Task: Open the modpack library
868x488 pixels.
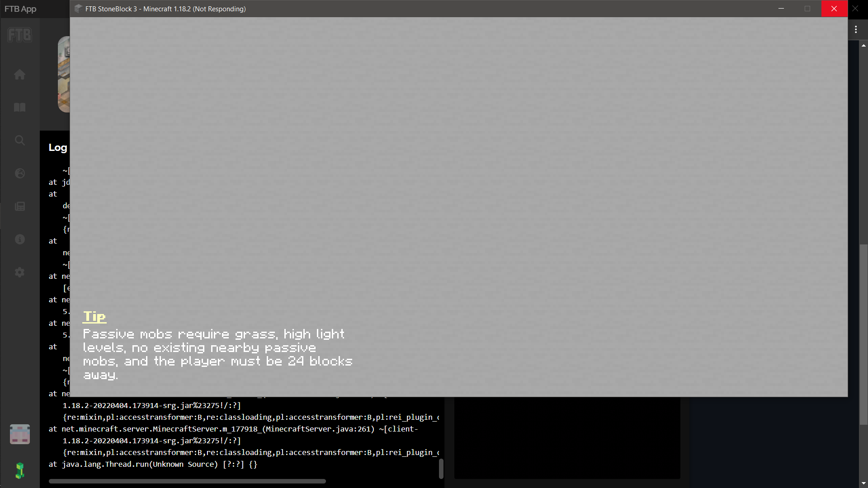Action: tap(19, 107)
